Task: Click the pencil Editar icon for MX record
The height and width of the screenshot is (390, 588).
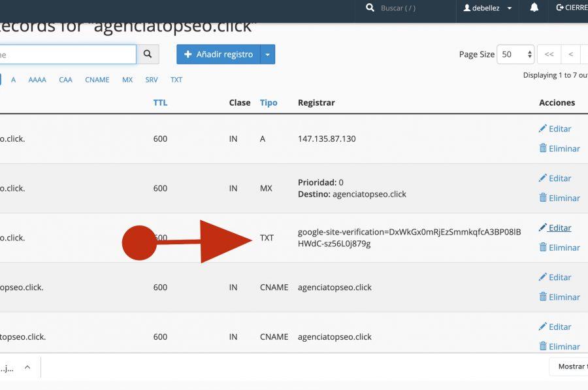Action: (x=543, y=178)
